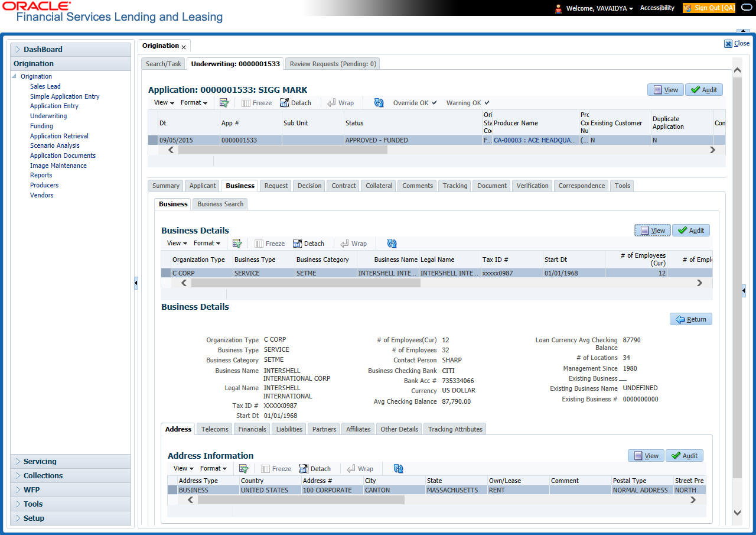Screen dimensions: 756x535
Task: Click query-by-example icon in Address Information toolbar
Action: pyautogui.click(x=243, y=468)
